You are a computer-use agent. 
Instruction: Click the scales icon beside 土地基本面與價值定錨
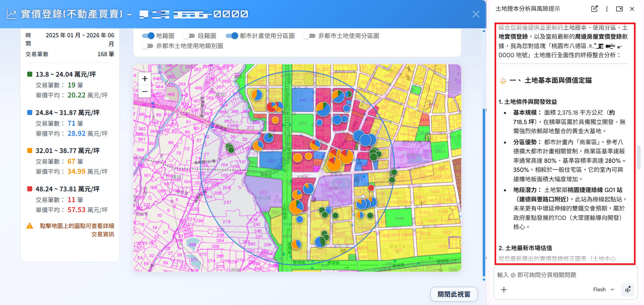[503, 80]
